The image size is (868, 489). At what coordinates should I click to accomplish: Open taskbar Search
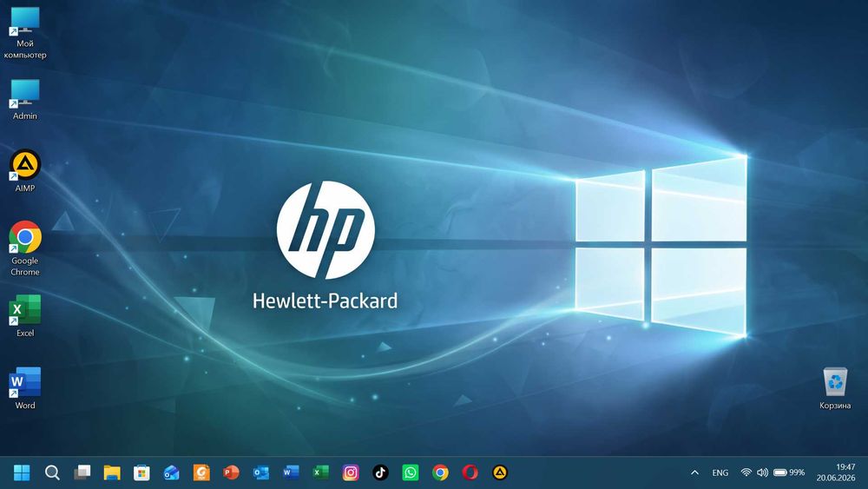point(52,472)
